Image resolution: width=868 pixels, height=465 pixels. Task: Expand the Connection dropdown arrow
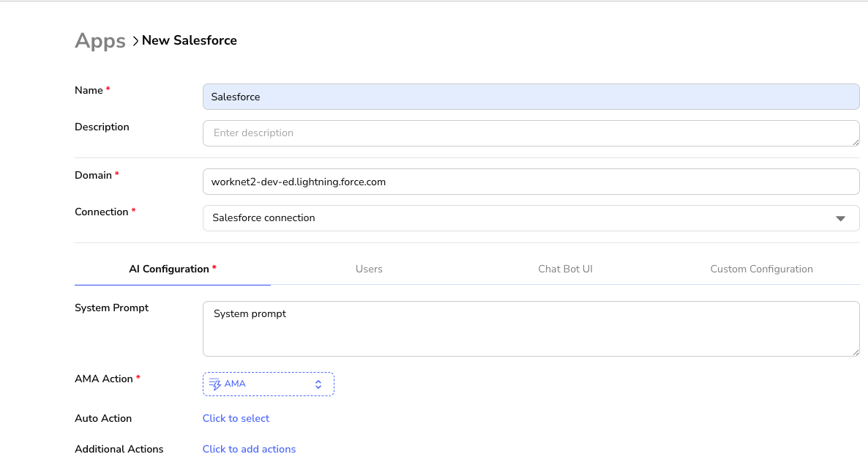coord(840,219)
